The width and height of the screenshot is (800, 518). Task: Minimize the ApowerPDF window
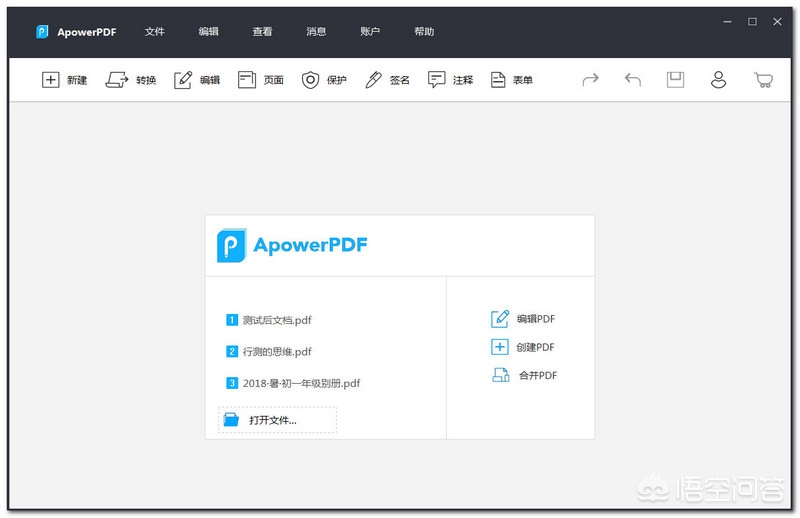[728, 21]
